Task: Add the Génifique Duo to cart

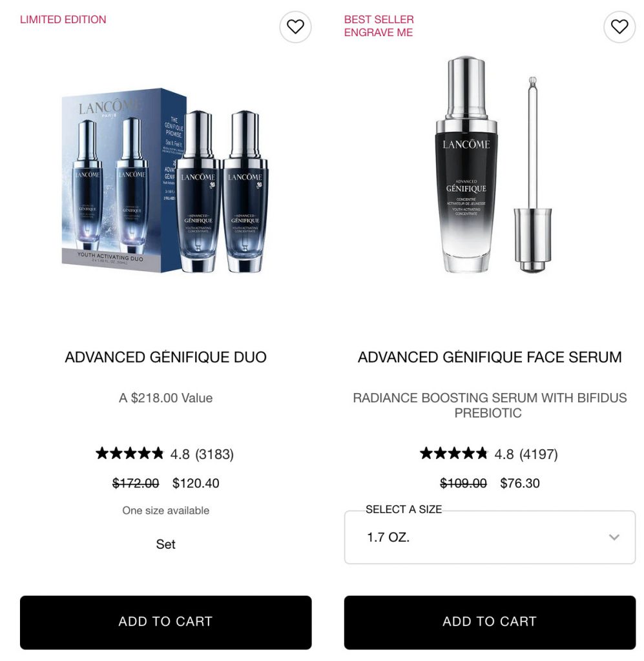Action: pos(166,622)
